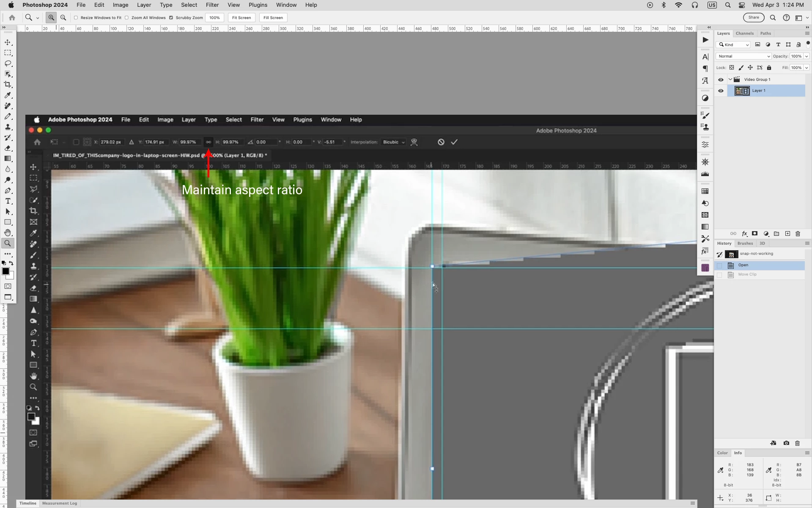The width and height of the screenshot is (812, 508).
Task: Select the Move tool in left toolbar
Action: [8, 42]
